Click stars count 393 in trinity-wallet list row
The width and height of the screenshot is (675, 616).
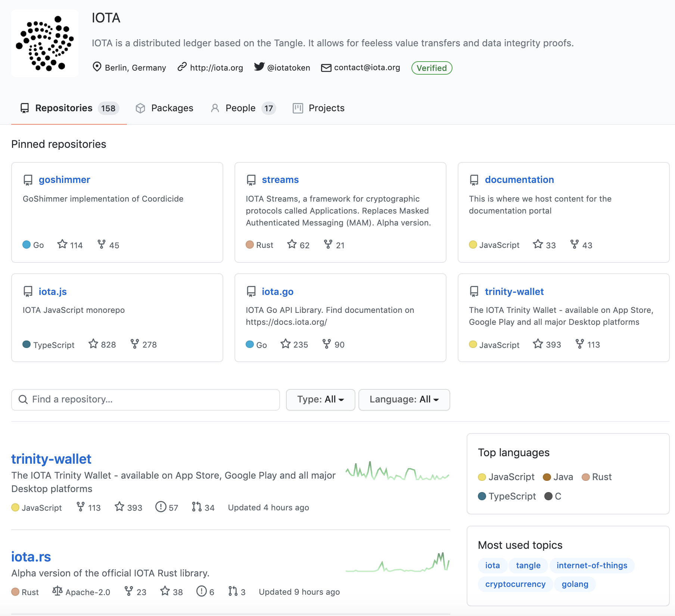(128, 507)
